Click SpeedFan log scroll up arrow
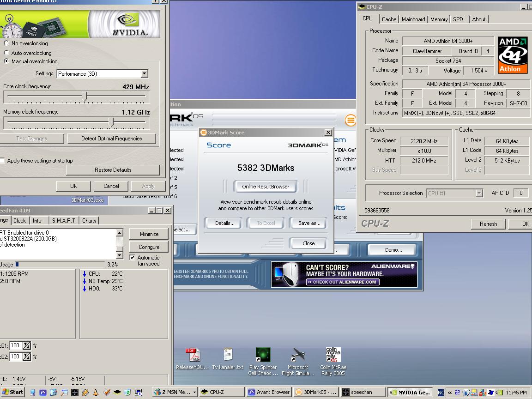The image size is (532, 399). (120, 233)
